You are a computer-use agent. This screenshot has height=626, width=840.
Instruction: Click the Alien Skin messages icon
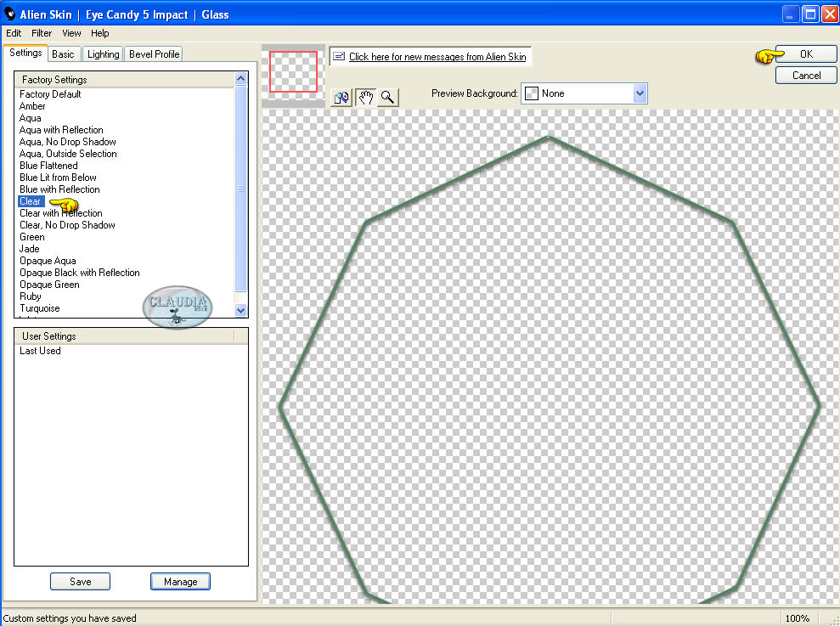[339, 56]
